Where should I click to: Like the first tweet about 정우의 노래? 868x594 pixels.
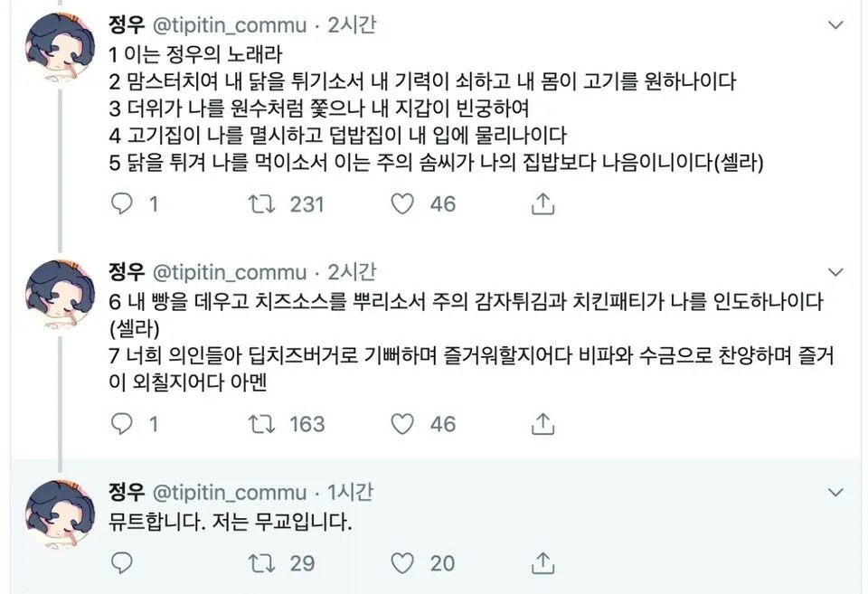pos(402,204)
